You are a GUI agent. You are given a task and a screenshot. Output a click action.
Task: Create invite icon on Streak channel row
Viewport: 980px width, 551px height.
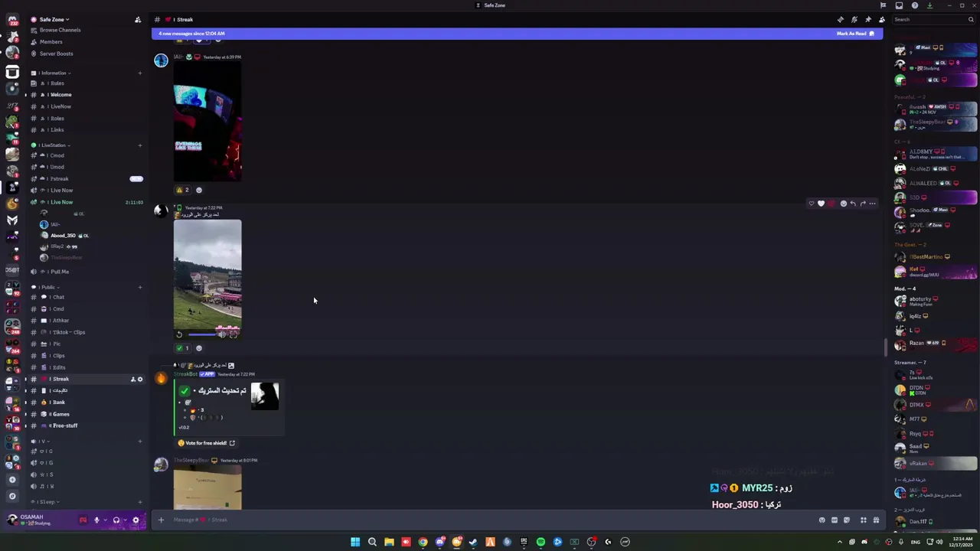point(132,379)
